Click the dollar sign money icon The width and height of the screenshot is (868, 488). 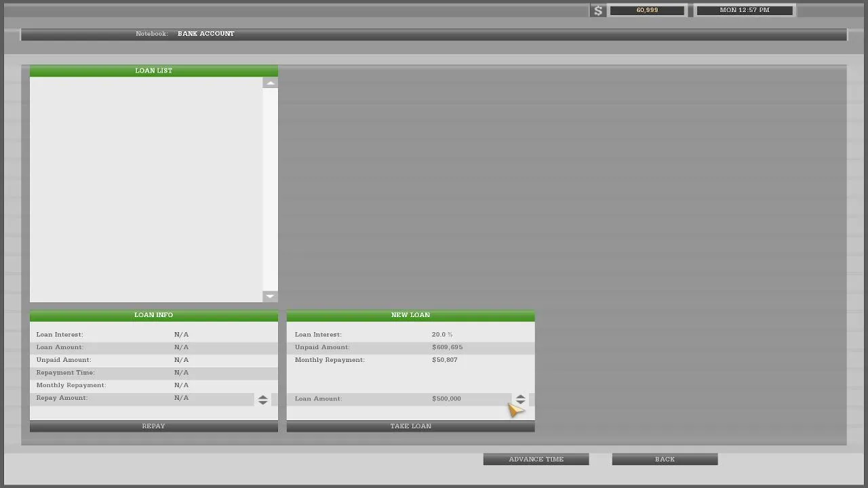597,10
